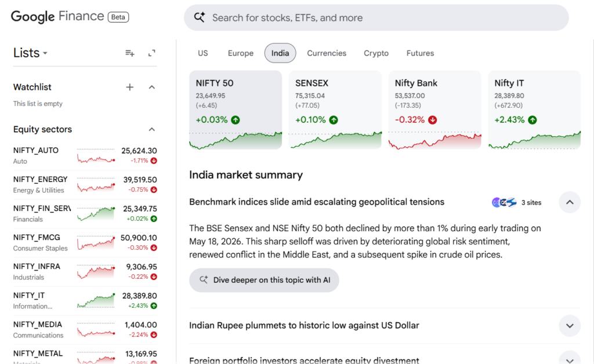
Task: Open the Futures tab
Action: click(x=420, y=53)
